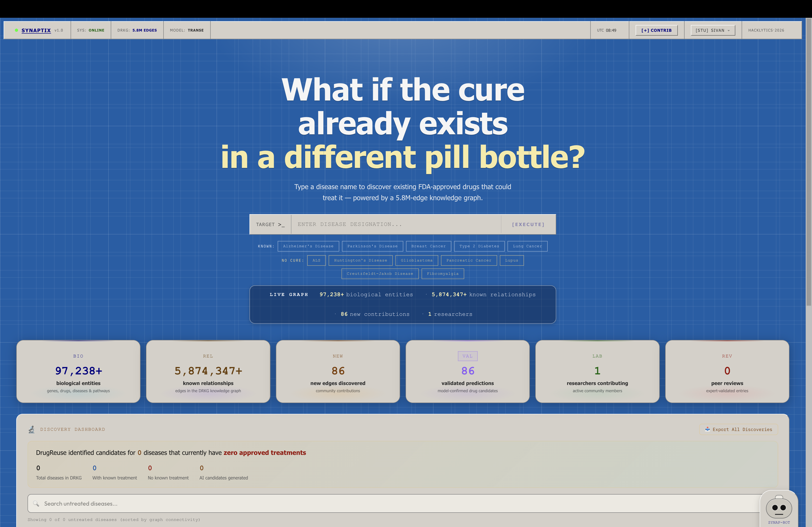
Task: Expand the [STU] SIVAN user dropdown
Action: (x=713, y=30)
